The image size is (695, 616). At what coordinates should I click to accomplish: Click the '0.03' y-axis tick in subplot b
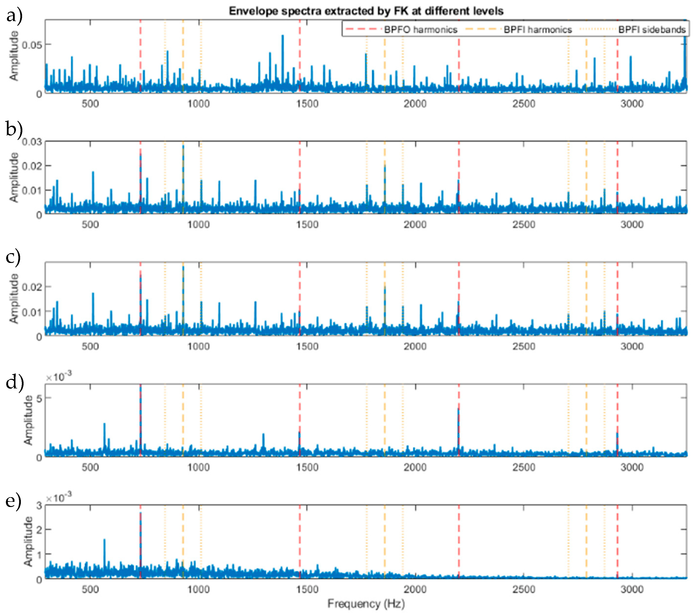tap(32, 141)
